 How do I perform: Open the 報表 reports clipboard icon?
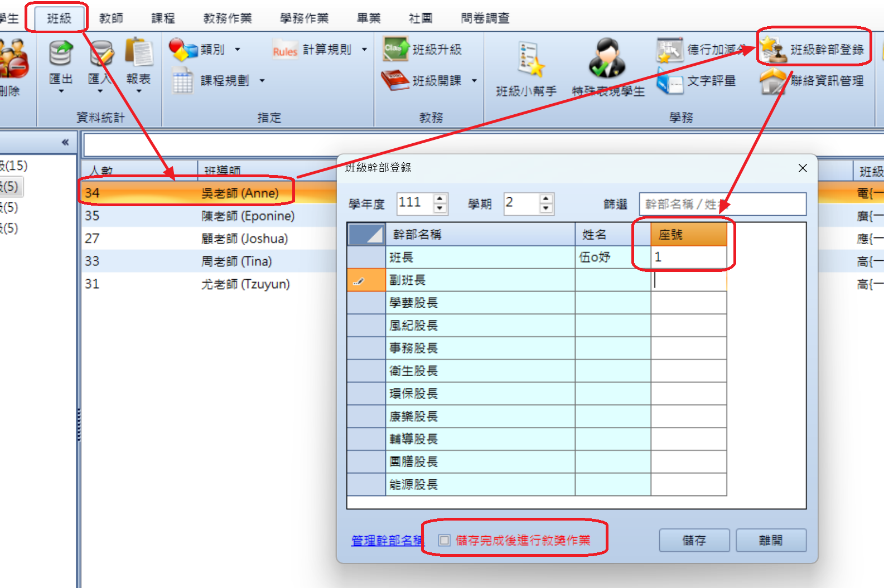click(139, 52)
